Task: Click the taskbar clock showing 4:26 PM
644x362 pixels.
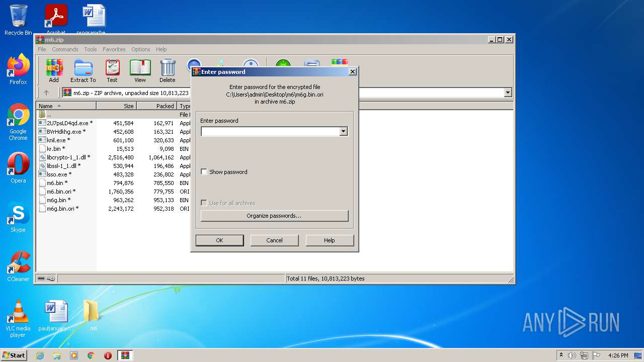Action: coord(618,355)
